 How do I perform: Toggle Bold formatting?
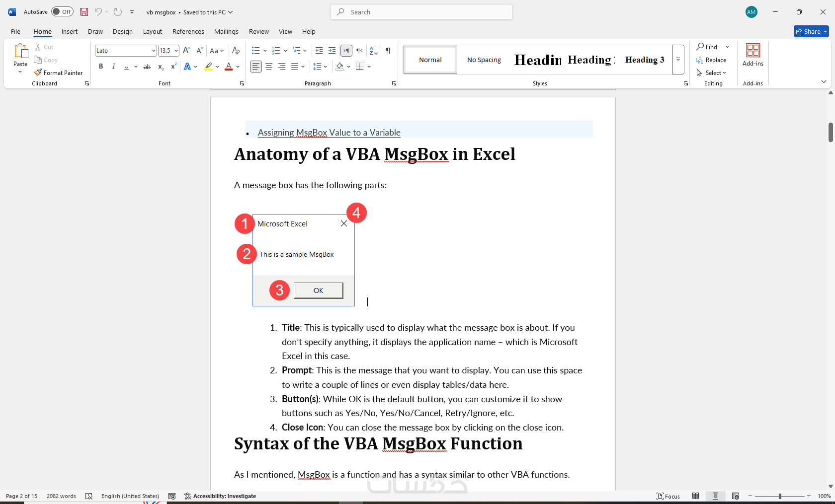(x=101, y=67)
